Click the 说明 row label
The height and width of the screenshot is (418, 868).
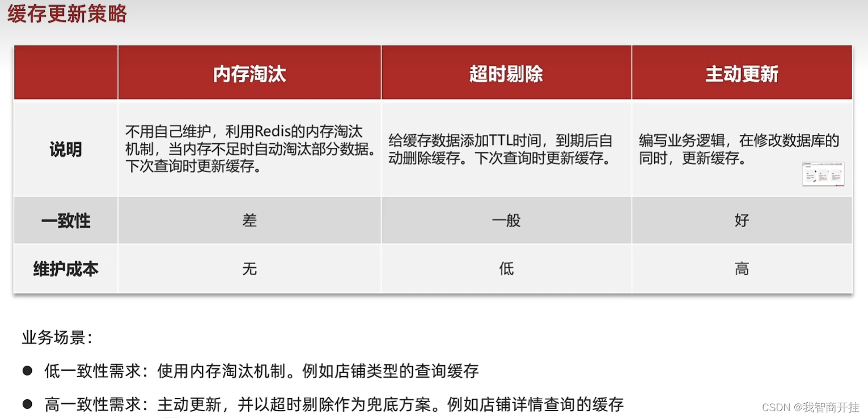click(x=66, y=150)
